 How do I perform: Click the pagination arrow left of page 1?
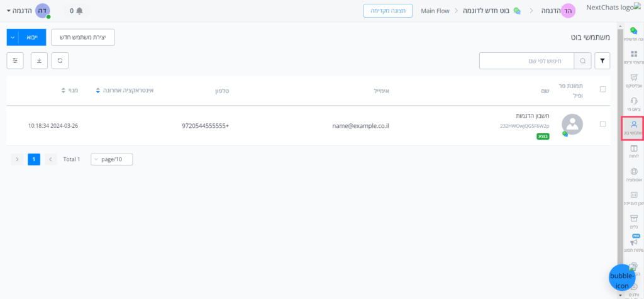click(17, 159)
